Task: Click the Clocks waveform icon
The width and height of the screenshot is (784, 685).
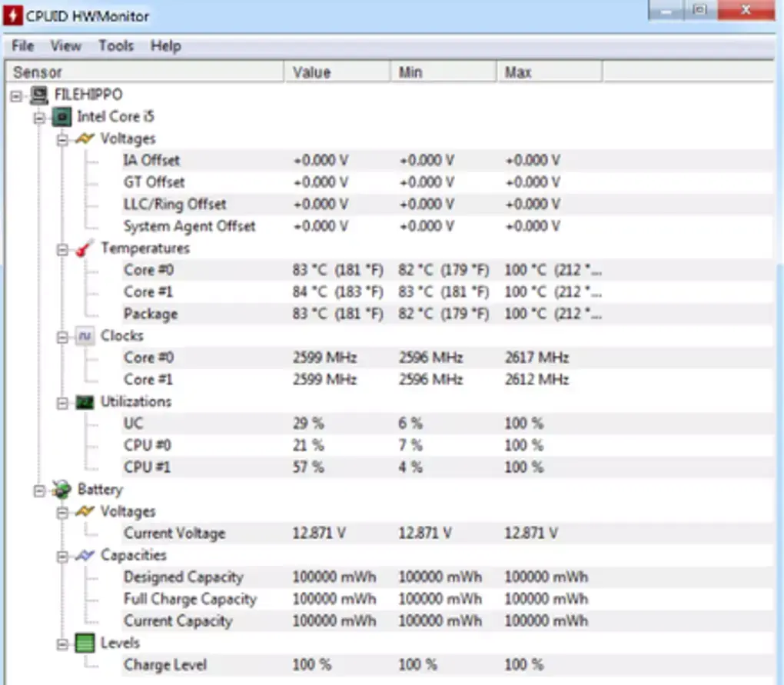Action: (x=85, y=336)
